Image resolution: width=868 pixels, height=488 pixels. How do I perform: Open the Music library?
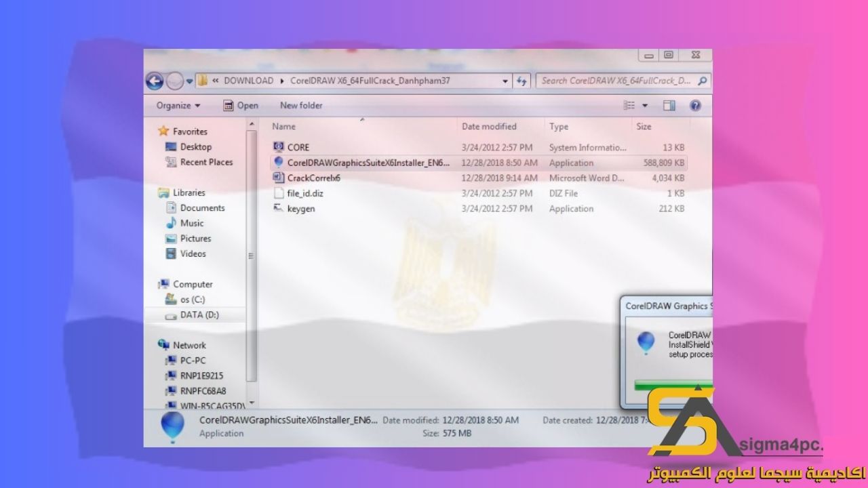[x=192, y=223]
